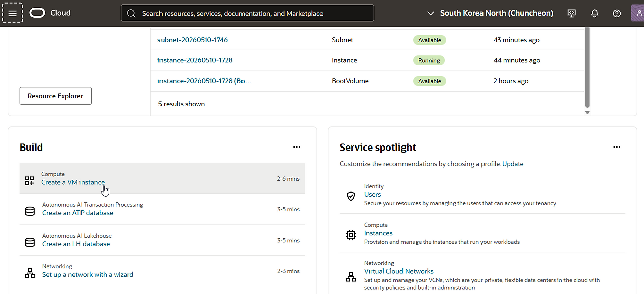Viewport: 644px width, 294px height.
Task: Click the network wizard icon
Action: [30, 273]
